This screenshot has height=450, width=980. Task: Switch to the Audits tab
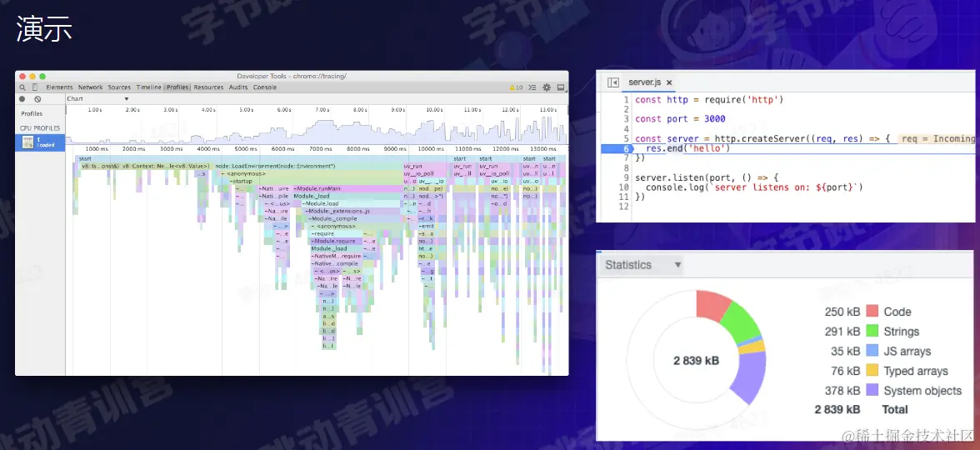point(238,87)
